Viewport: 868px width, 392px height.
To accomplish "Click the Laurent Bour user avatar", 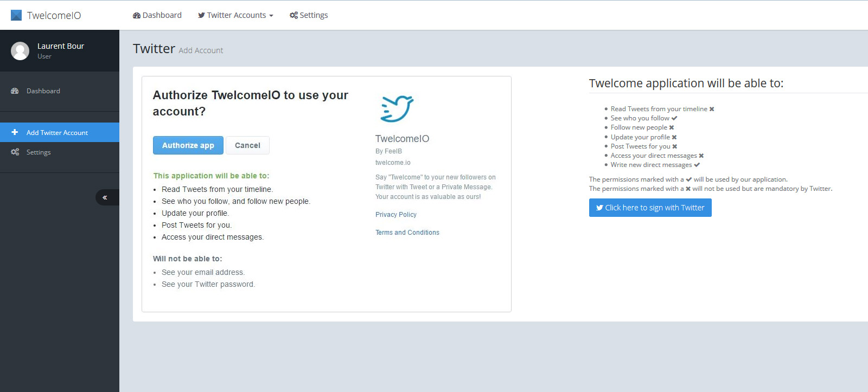I will [20, 51].
